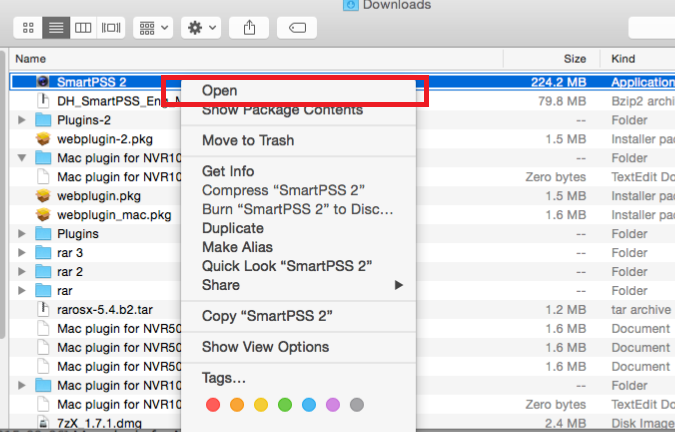Click the webplugin-2.pkg package icon

tap(43, 139)
